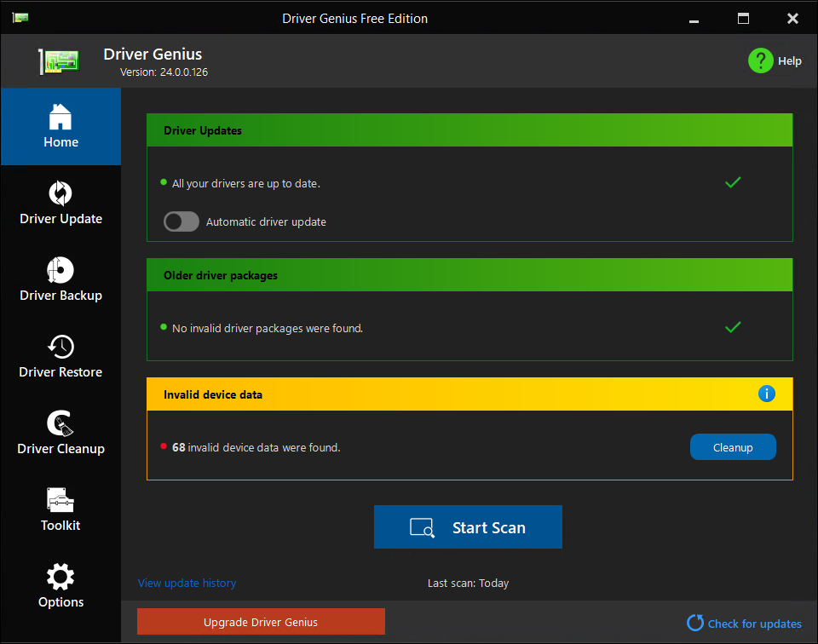The image size is (818, 644).
Task: Click the Help question mark icon
Action: [x=761, y=60]
